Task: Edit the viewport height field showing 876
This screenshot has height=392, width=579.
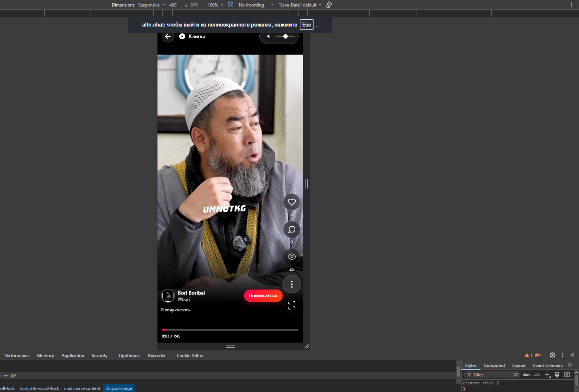Action: pyautogui.click(x=195, y=5)
